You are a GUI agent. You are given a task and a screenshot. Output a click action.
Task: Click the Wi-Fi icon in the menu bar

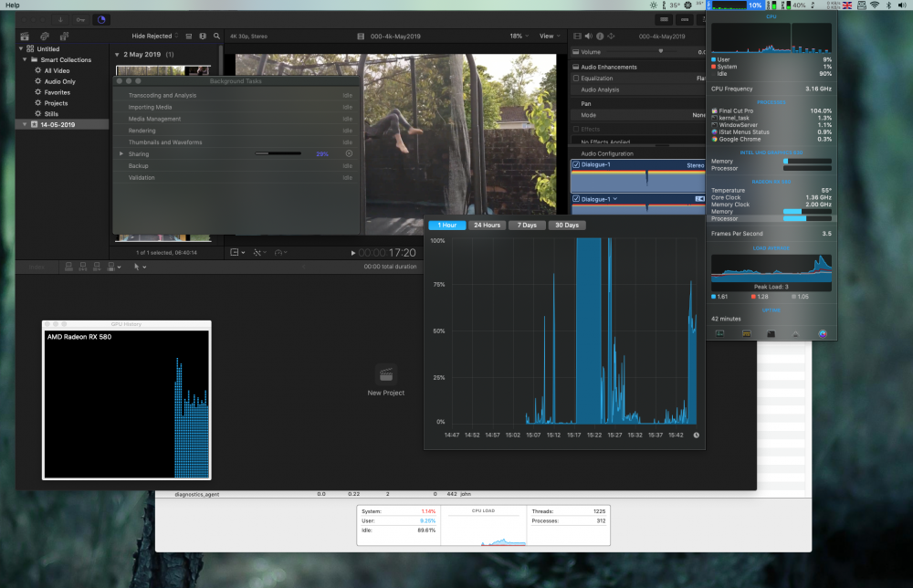click(875, 5)
